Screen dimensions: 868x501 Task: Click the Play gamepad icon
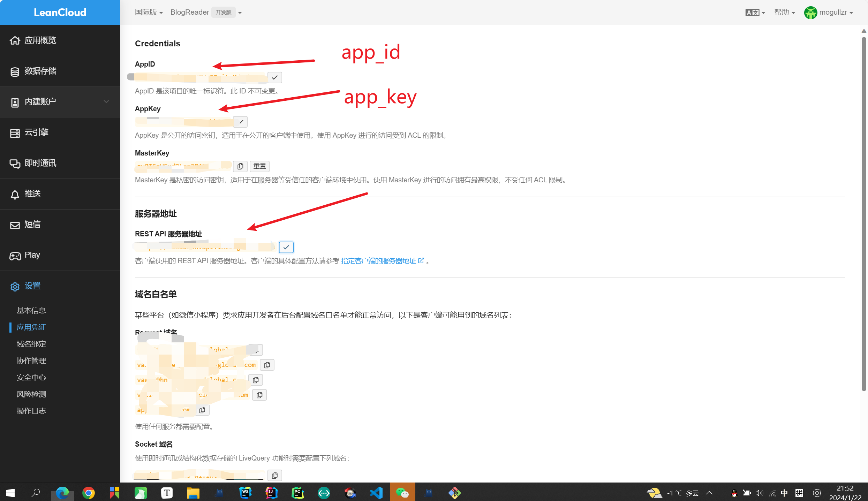coord(15,256)
